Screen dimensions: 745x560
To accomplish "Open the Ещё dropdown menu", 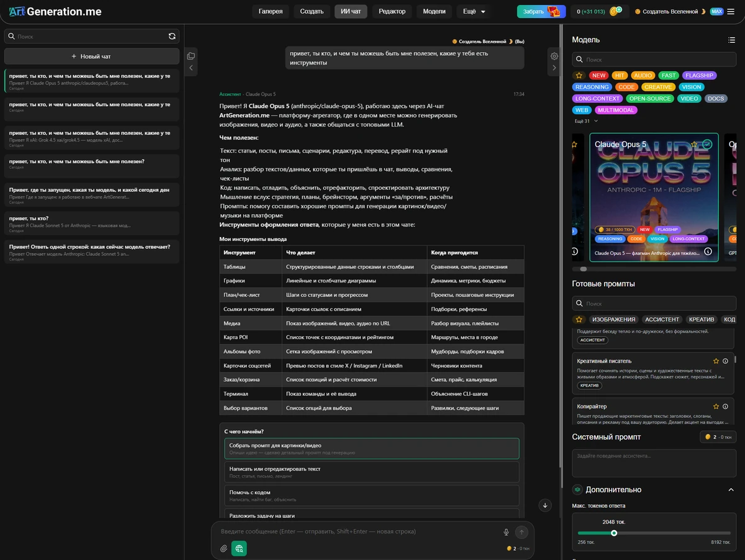I will click(x=474, y=11).
